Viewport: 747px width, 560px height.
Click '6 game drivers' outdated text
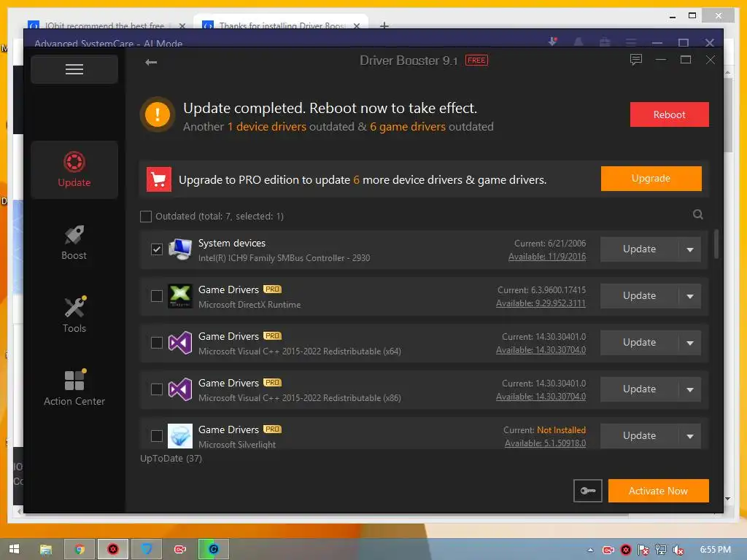pos(408,127)
